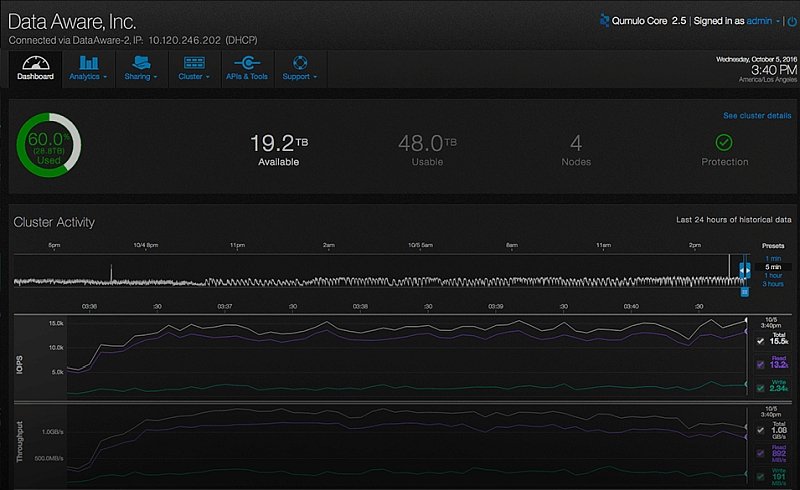The height and width of the screenshot is (490, 800).
Task: Expand the Analytics dropdown arrow
Action: 105,77
